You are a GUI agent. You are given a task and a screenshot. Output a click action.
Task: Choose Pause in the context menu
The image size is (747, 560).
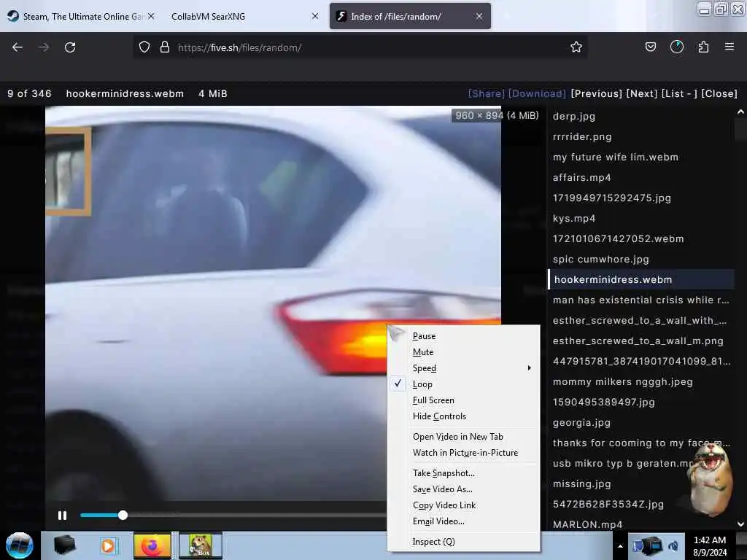tap(463, 335)
